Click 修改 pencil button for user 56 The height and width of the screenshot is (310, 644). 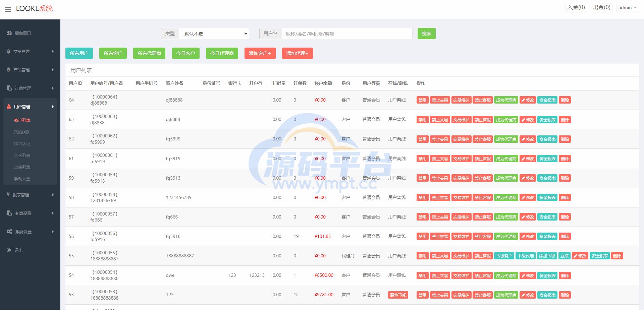pyautogui.click(x=528, y=236)
